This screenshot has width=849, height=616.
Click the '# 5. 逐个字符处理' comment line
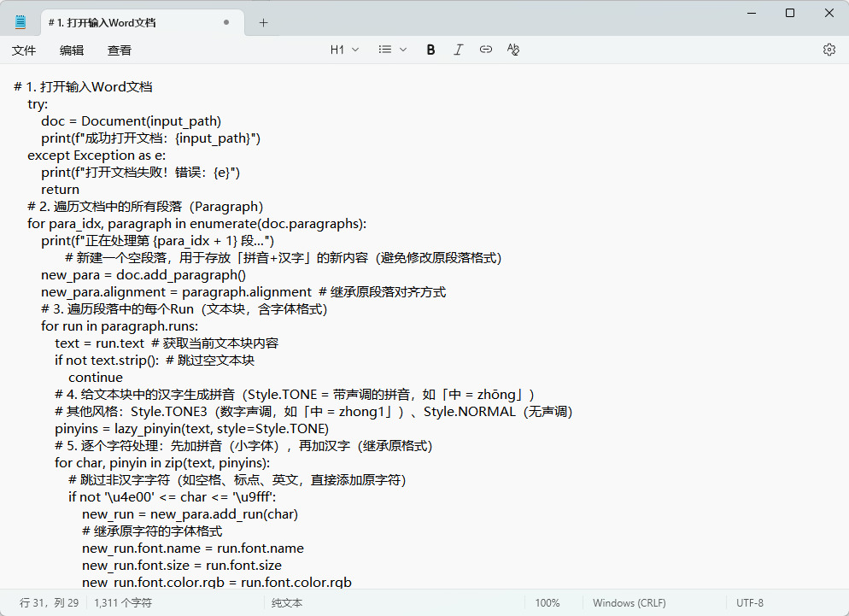pyautogui.click(x=243, y=445)
